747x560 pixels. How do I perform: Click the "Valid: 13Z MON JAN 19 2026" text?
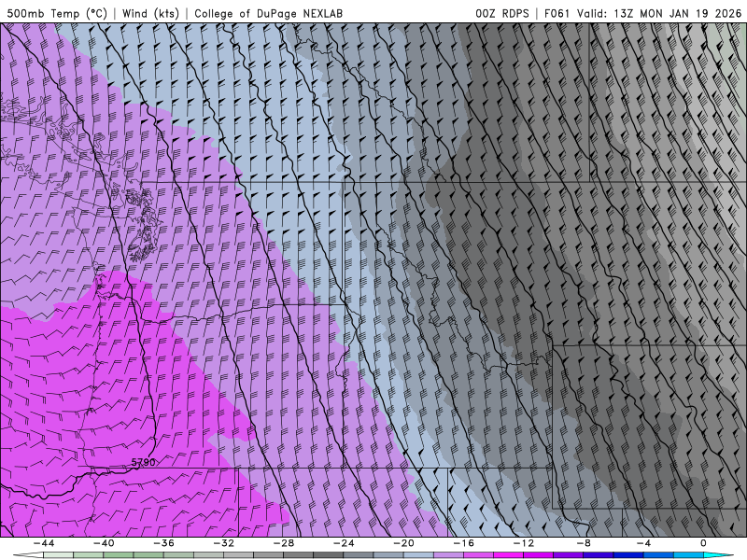pyautogui.click(x=659, y=13)
